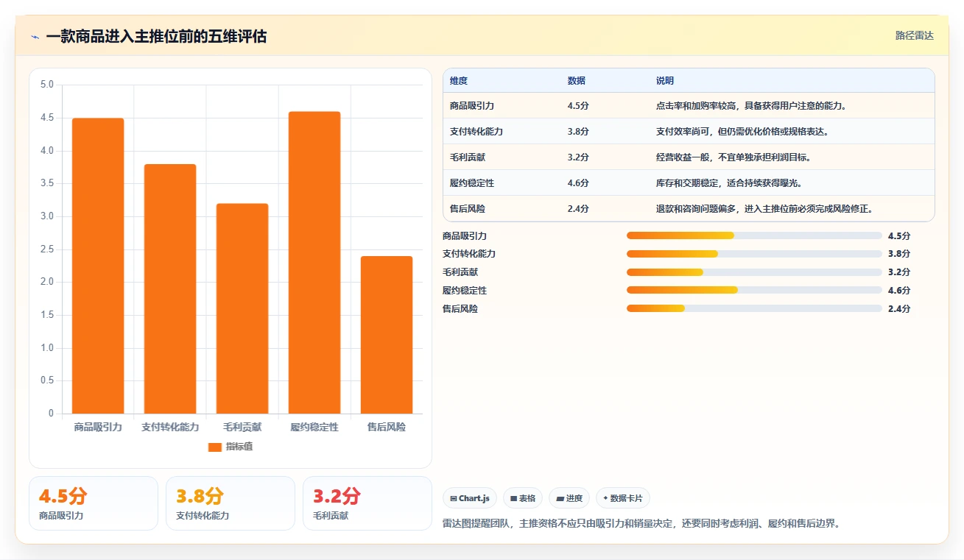Click the 5.0 y-axis tick label
Screen dimensions: 964x560
pyautogui.click(x=46, y=85)
